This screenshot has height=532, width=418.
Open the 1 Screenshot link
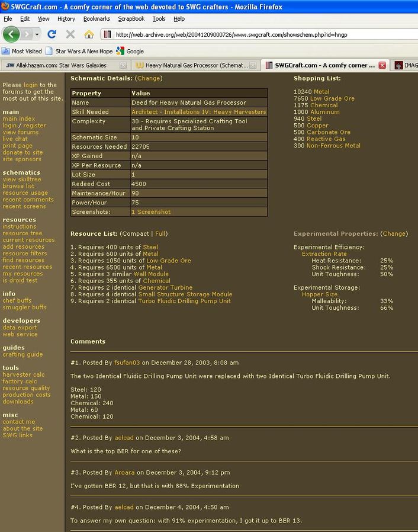click(x=150, y=211)
